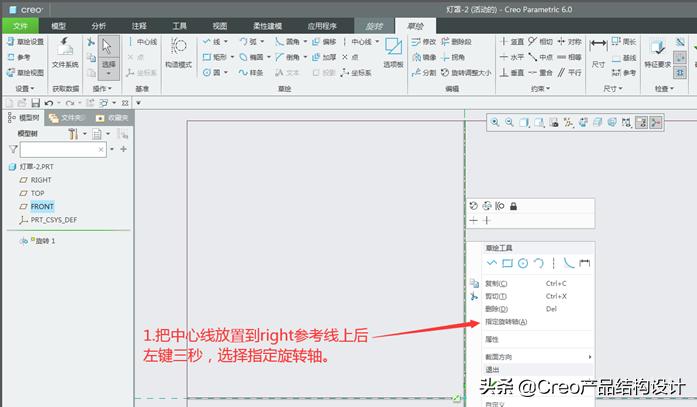The height and width of the screenshot is (407, 697).
Task: Click the 旋转调整大小 rotate resize tool
Action: 466,72
